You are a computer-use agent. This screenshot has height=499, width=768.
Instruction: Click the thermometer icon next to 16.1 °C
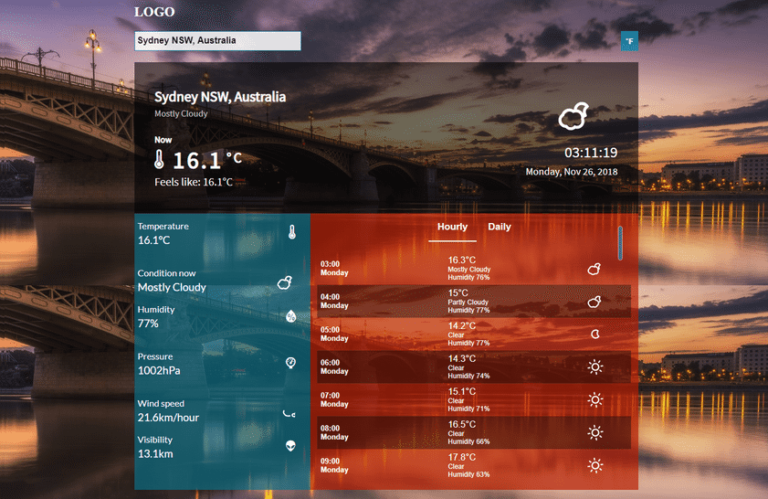159,159
